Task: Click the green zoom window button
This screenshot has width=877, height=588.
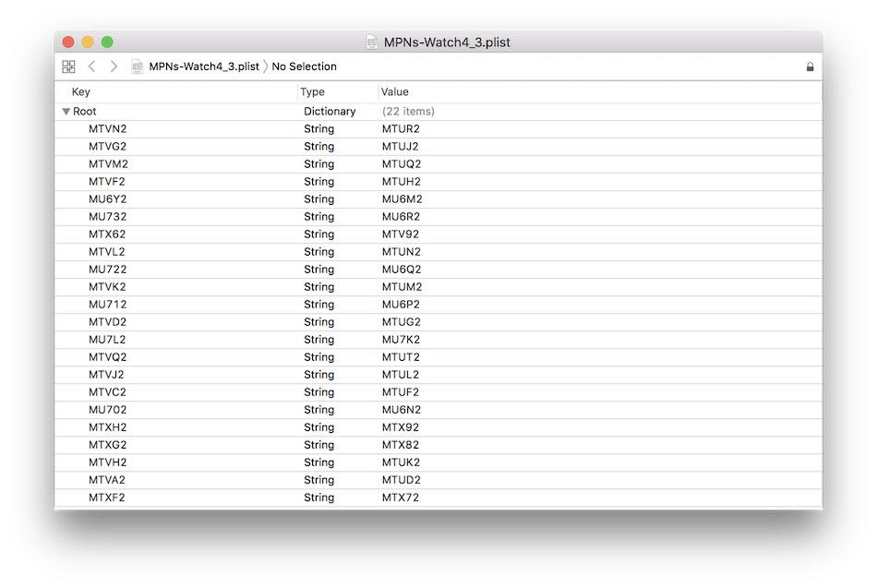Action: [x=107, y=42]
